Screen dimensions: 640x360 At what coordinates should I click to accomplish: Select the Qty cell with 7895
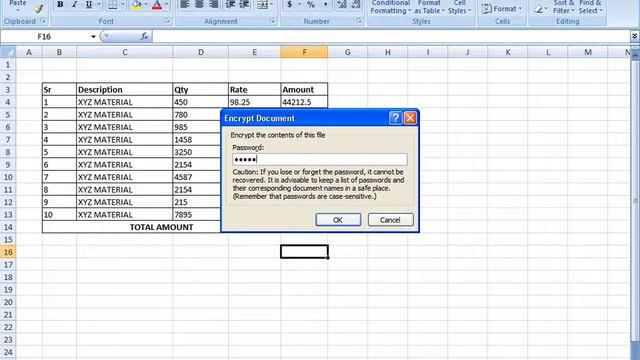(200, 214)
